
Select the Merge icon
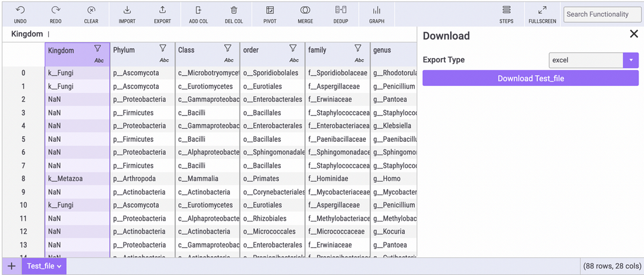[305, 10]
